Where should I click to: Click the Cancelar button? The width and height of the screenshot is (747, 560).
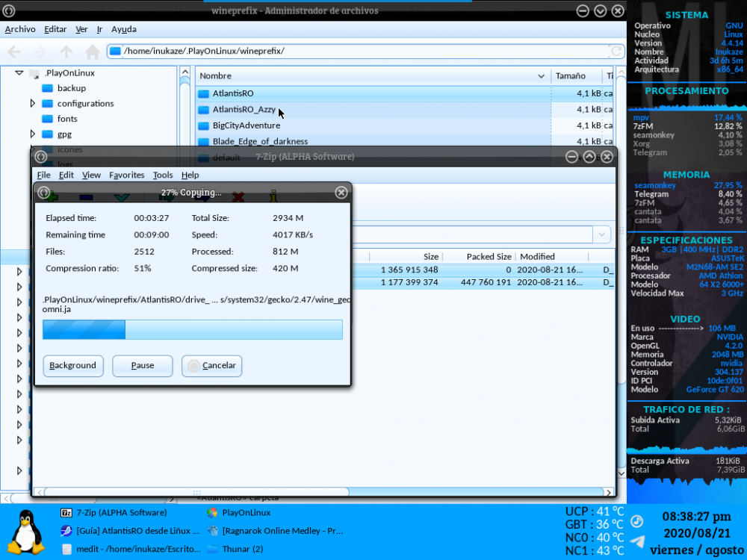click(212, 366)
